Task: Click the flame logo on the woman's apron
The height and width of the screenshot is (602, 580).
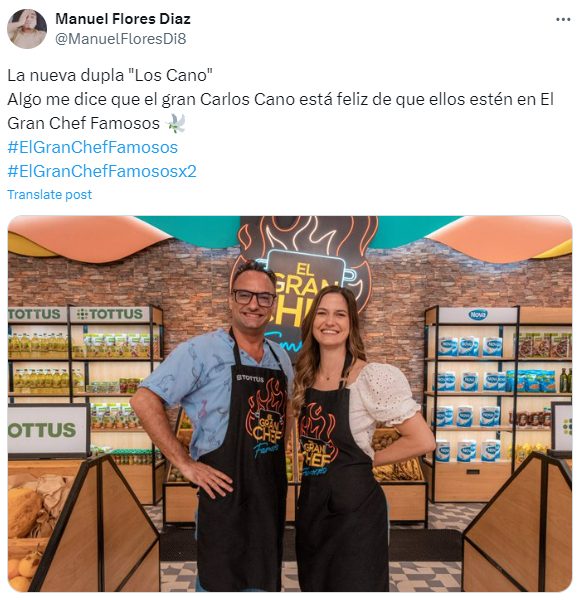Action: point(317,440)
